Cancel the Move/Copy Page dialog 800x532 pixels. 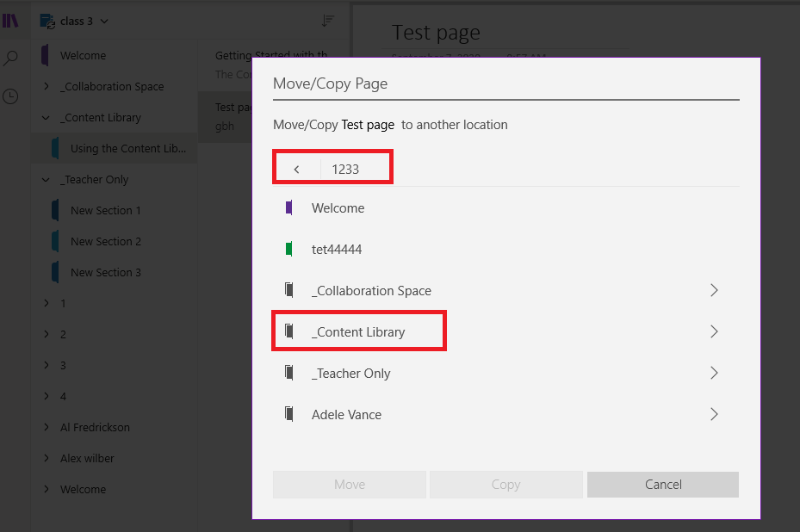(663, 485)
